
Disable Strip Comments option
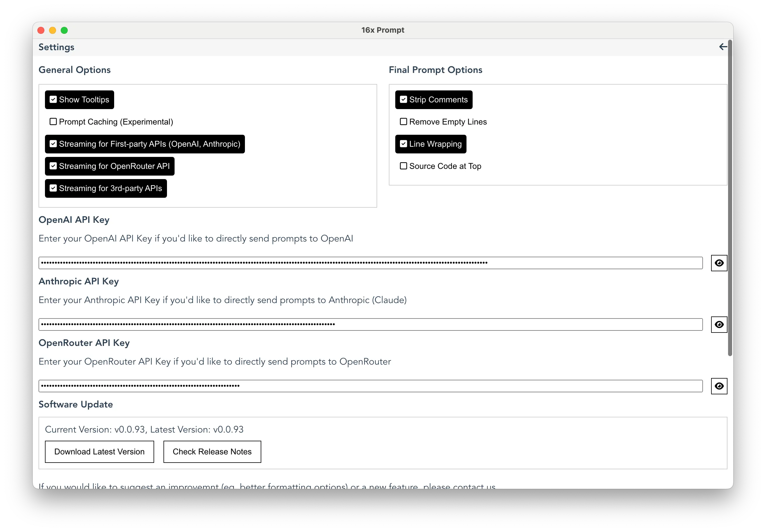pyautogui.click(x=403, y=99)
